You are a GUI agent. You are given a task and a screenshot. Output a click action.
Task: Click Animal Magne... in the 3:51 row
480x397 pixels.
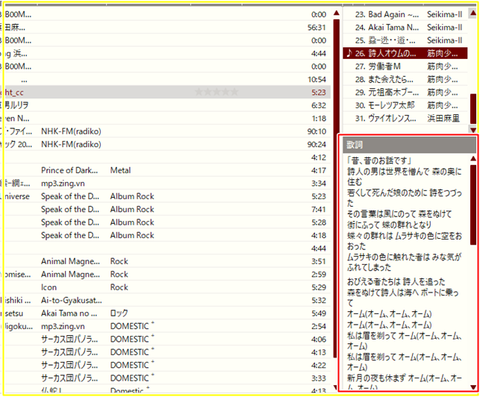[x=70, y=261]
